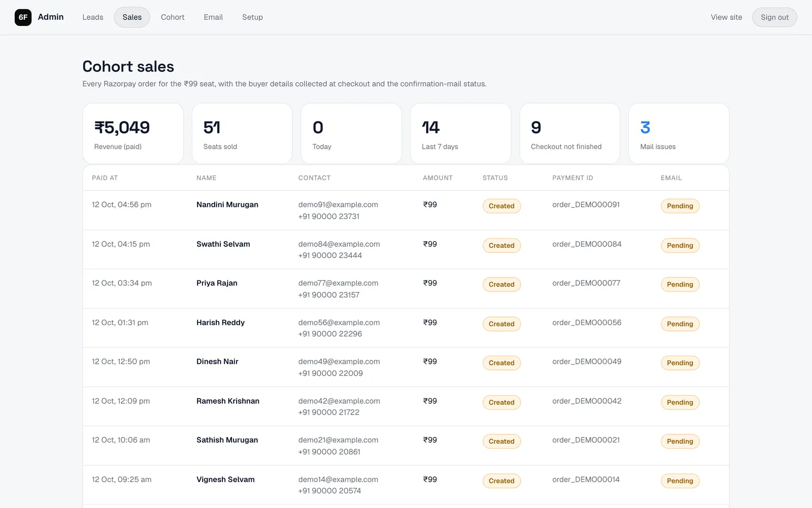Click the Created badge for Vignesh Selvam
The width and height of the screenshot is (812, 508).
point(501,481)
